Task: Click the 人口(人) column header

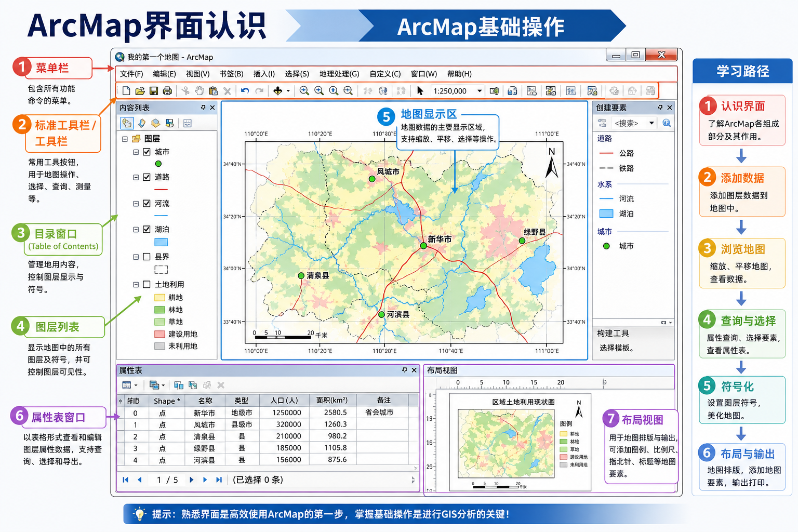Action: pos(284,401)
